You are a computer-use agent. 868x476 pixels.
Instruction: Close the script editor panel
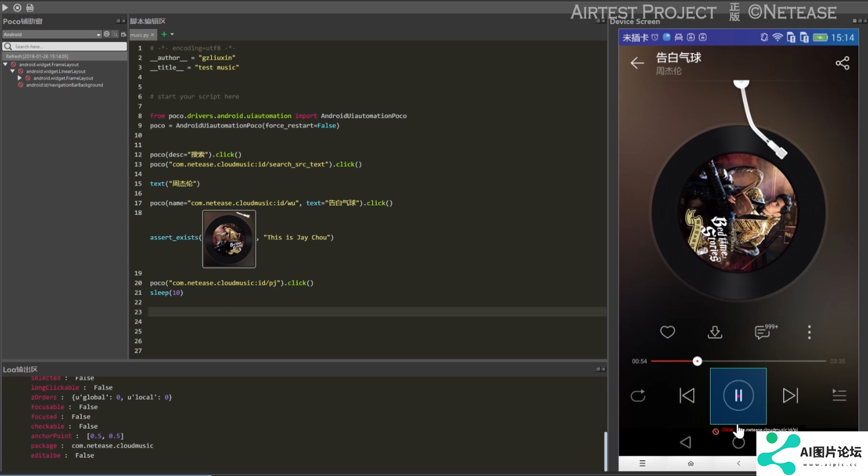coord(603,21)
